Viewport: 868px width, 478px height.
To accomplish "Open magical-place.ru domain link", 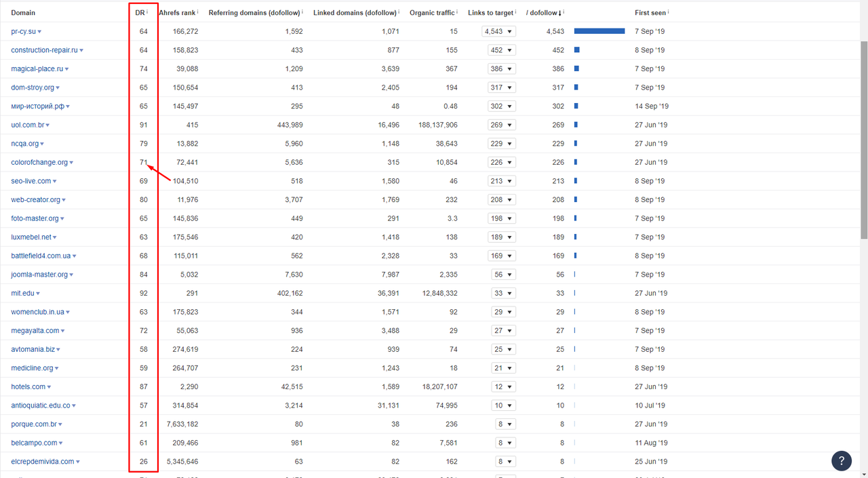I will point(37,68).
